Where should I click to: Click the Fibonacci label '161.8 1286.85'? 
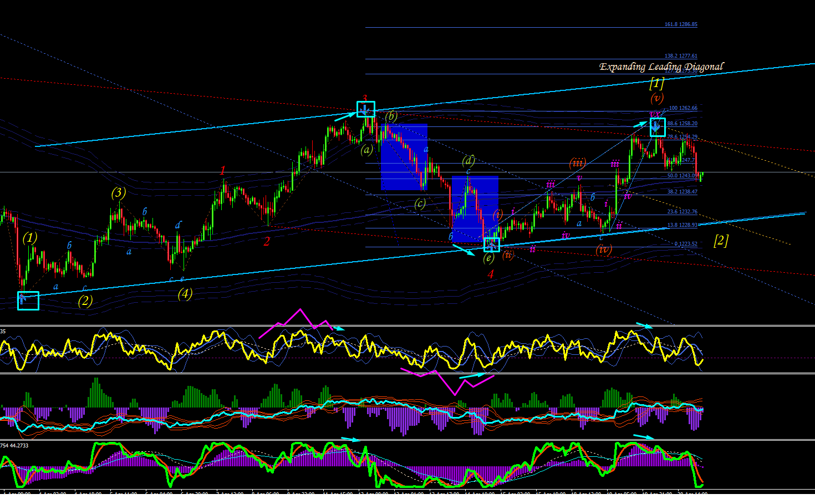coord(681,24)
